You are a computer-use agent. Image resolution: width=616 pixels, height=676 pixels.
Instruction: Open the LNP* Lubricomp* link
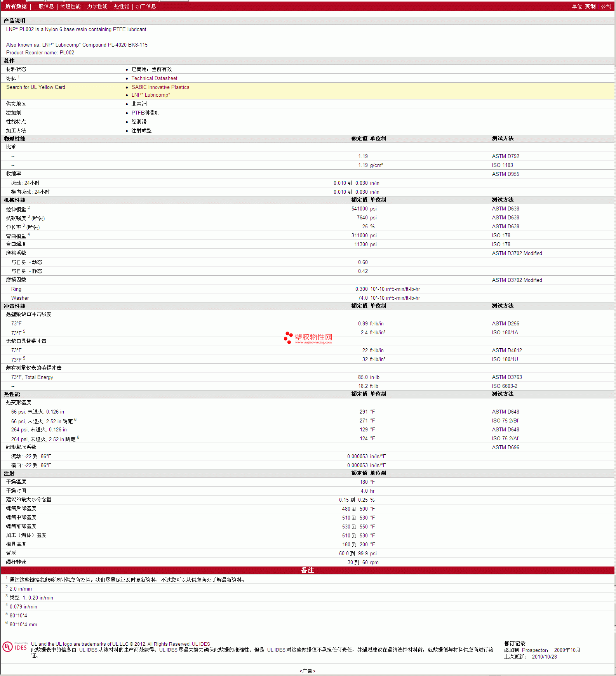[151, 95]
